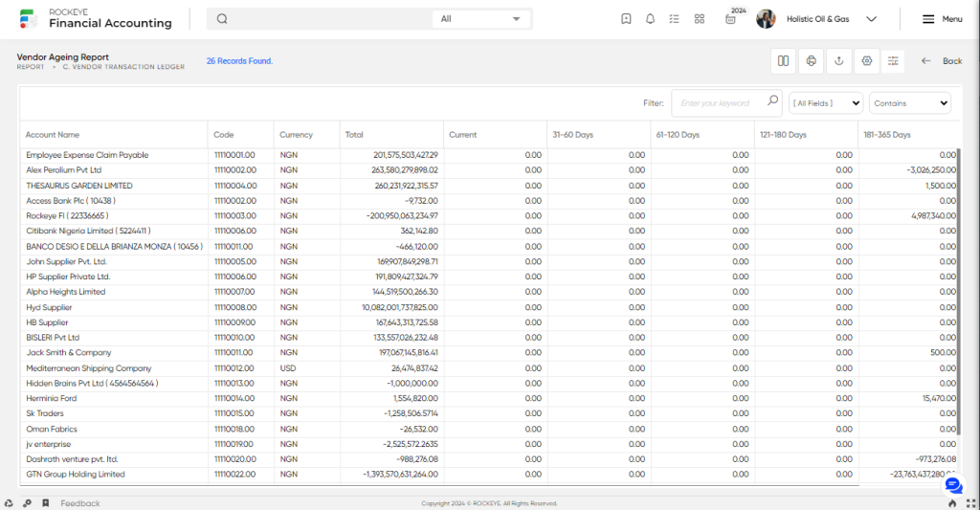Select Mediterranean Shipping Company row
Image resolution: width=980 pixels, height=510 pixels.
pyautogui.click(x=489, y=368)
